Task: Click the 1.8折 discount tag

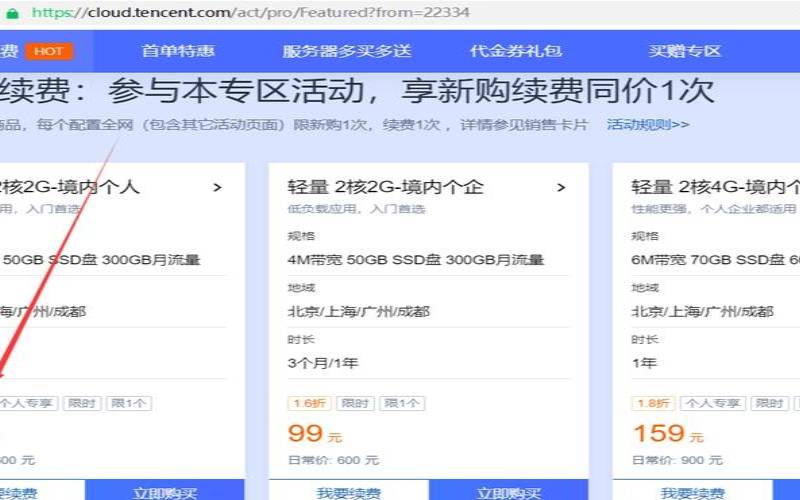Action: tap(653, 404)
